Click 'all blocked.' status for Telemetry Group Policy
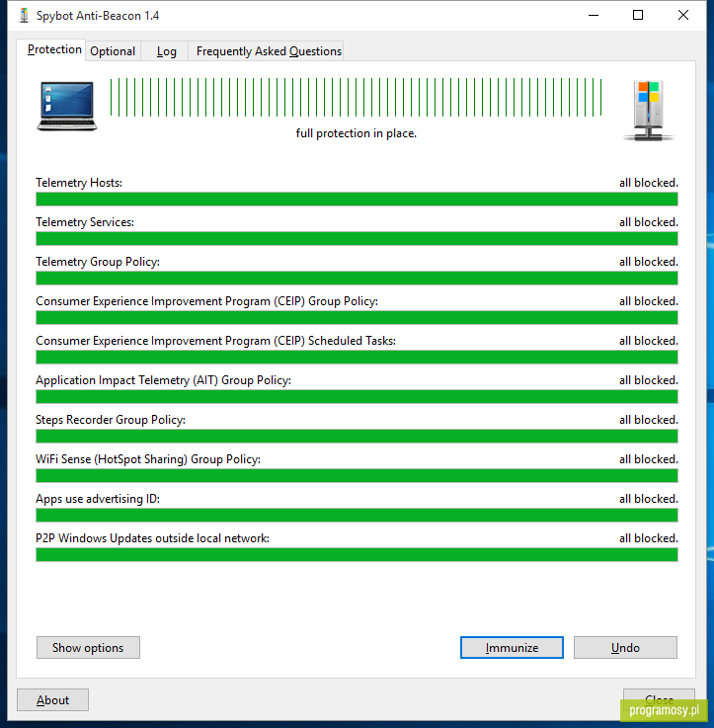The image size is (714, 728). pyautogui.click(x=649, y=262)
